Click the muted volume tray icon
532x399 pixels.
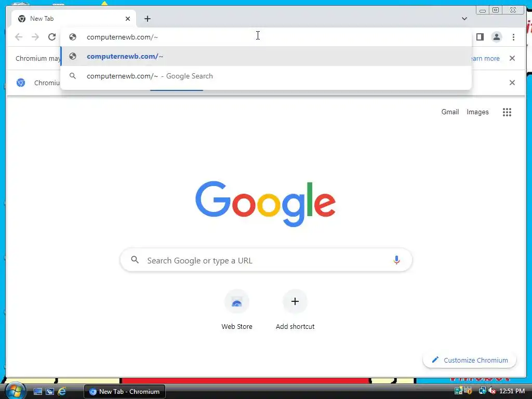[492, 391]
